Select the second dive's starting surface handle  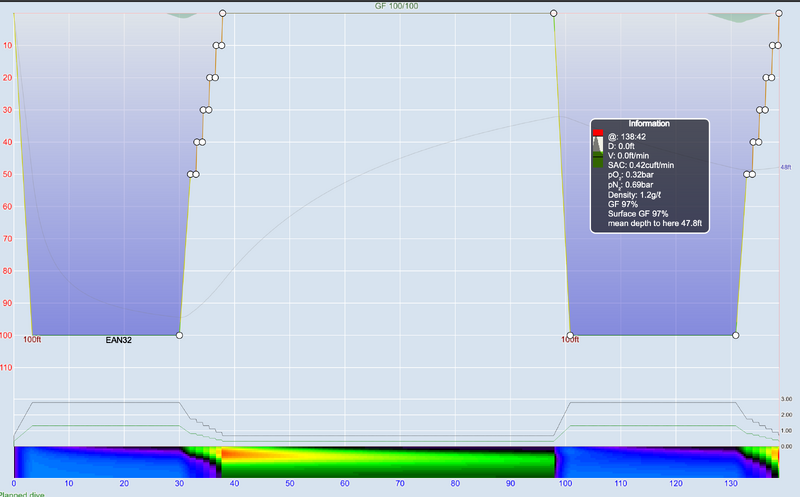[x=554, y=13]
